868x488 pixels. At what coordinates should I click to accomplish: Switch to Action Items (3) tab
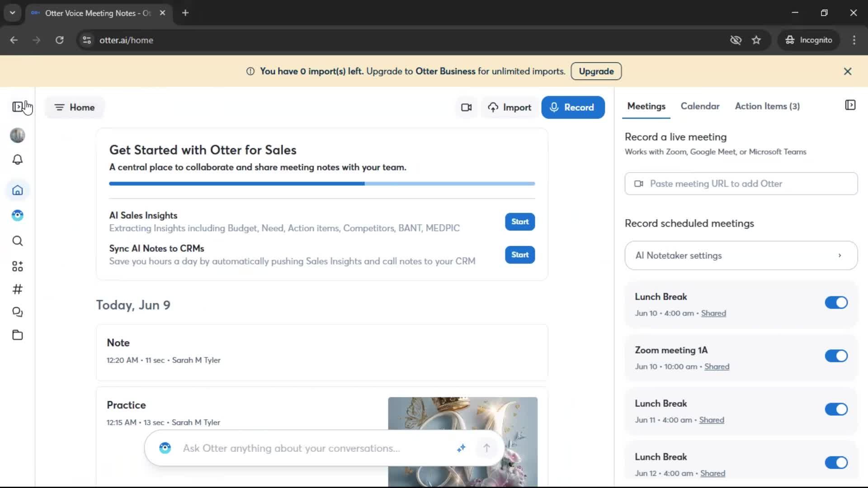(x=767, y=106)
